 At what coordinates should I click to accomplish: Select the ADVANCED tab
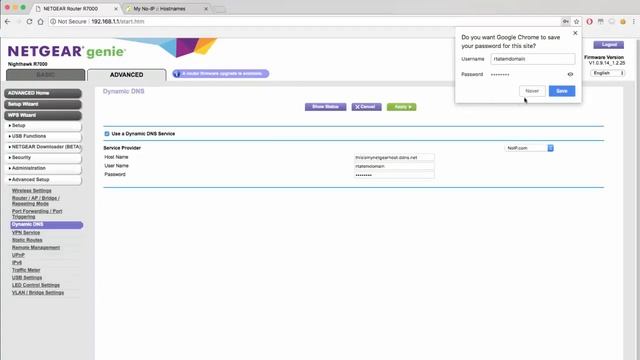[x=127, y=75]
